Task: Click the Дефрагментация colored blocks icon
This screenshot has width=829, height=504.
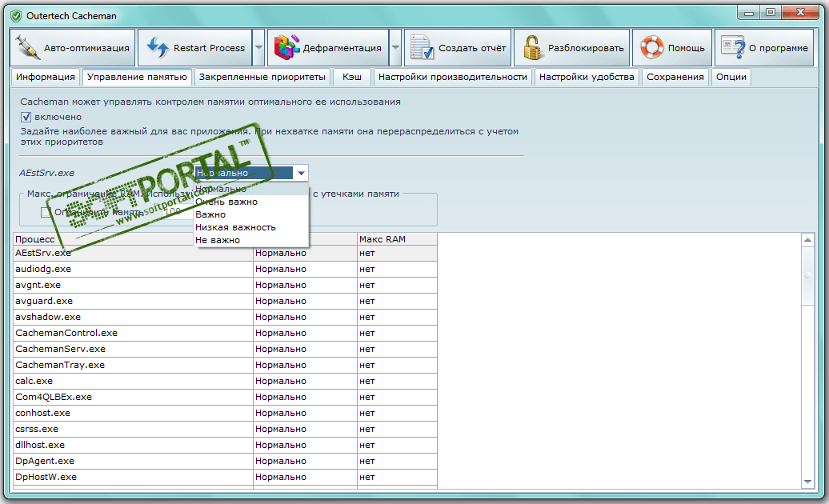Action: (x=286, y=47)
